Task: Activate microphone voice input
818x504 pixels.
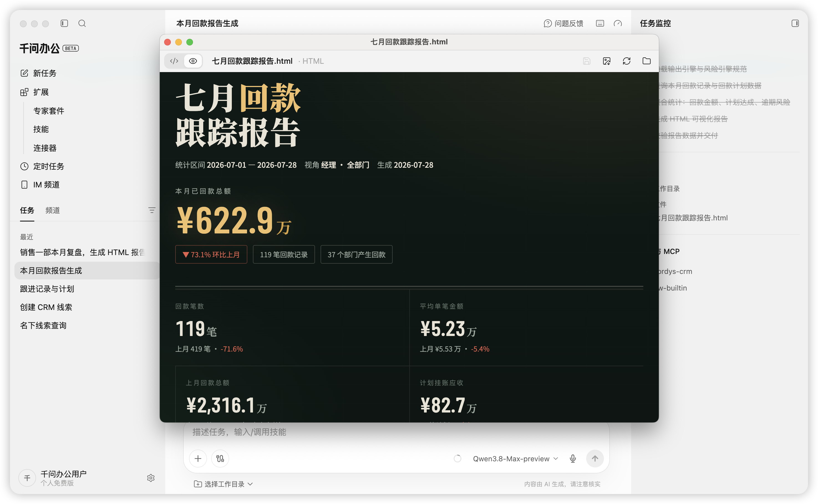Action: [x=573, y=459]
